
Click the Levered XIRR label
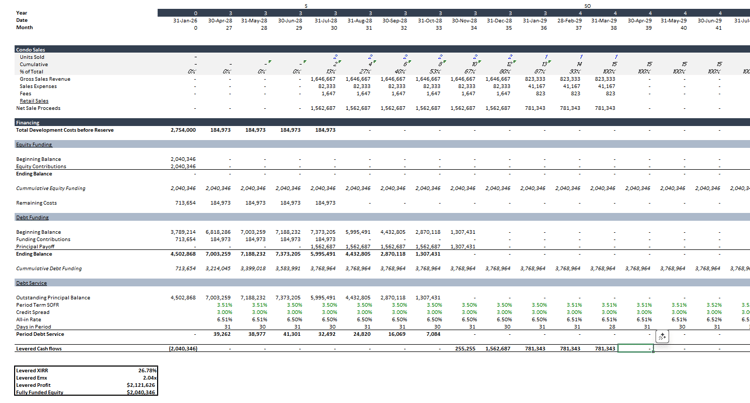[32, 370]
